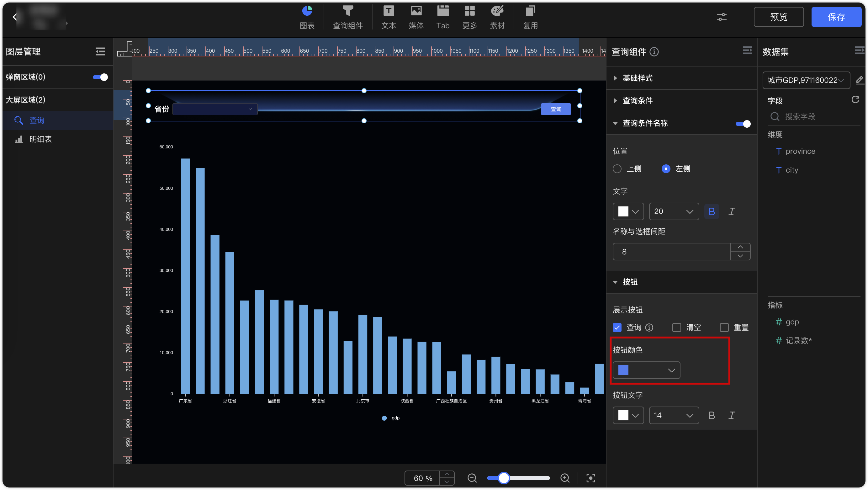The width and height of the screenshot is (868, 490).
Task: Toggle bold for 查询条件名称 text
Action: tap(711, 211)
